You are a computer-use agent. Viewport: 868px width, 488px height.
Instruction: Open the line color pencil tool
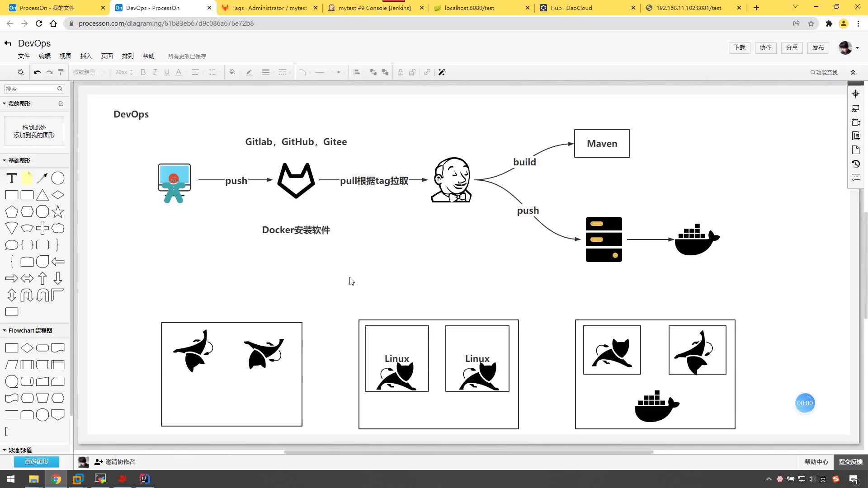pyautogui.click(x=249, y=72)
